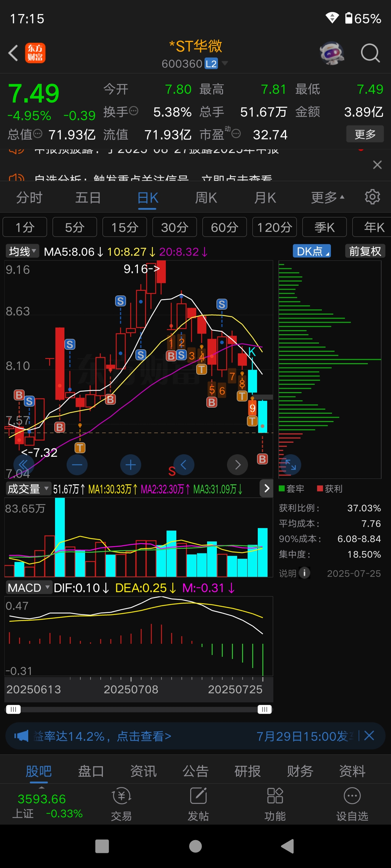The width and height of the screenshot is (391, 868).
Task: Open the 股吧 tab
Action: click(x=39, y=771)
